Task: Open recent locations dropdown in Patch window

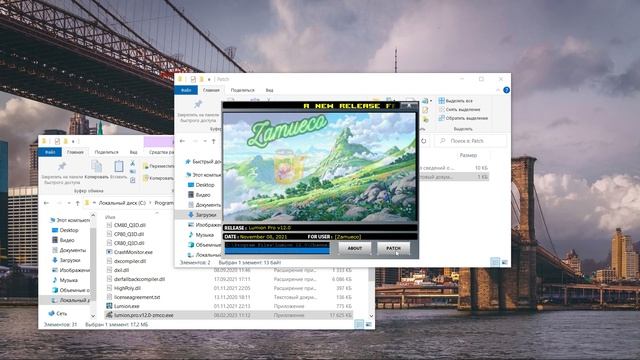Action: click(x=205, y=141)
